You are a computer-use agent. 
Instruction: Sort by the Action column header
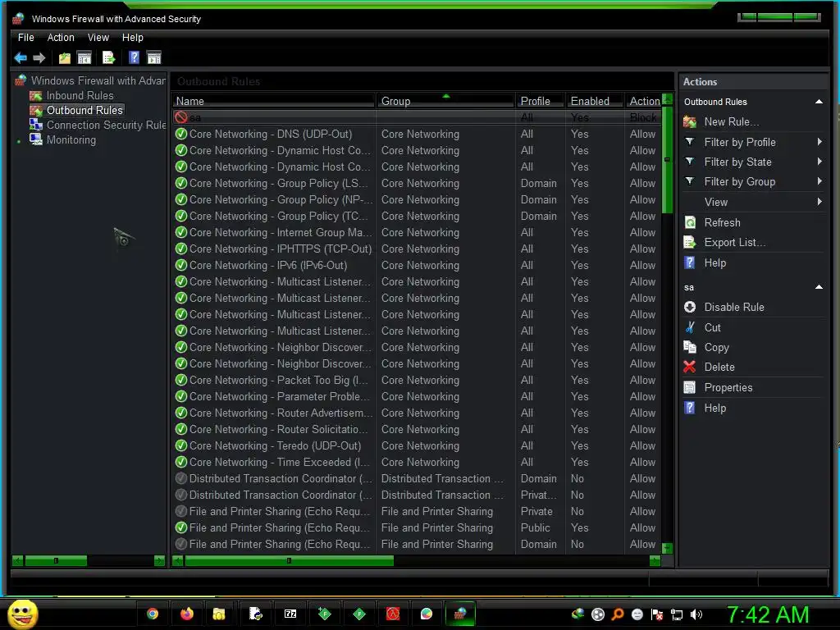pyautogui.click(x=643, y=101)
